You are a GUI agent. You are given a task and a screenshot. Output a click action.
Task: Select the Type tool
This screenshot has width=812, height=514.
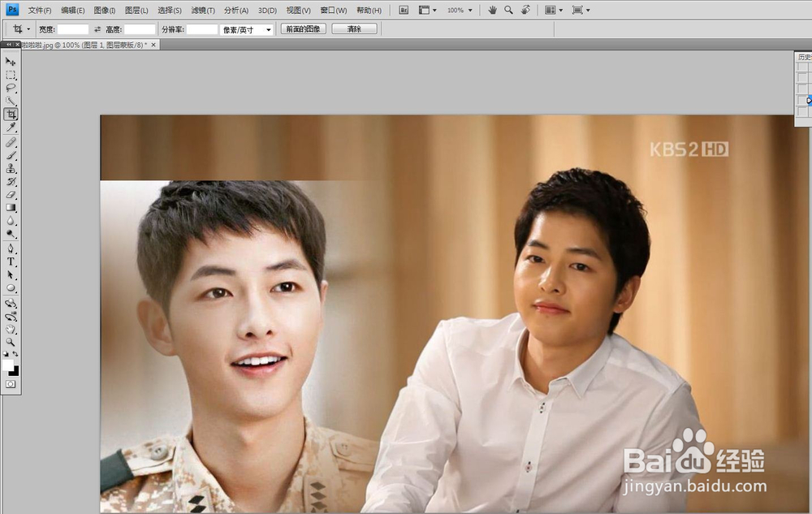[x=11, y=262]
